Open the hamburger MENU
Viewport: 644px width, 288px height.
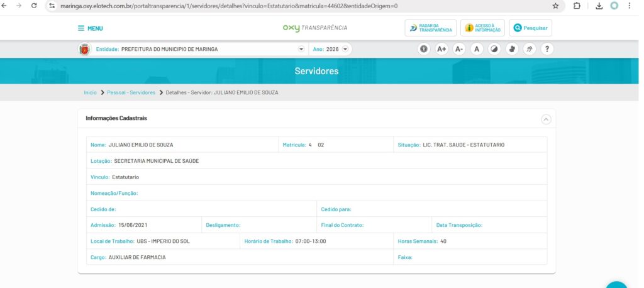coord(90,28)
